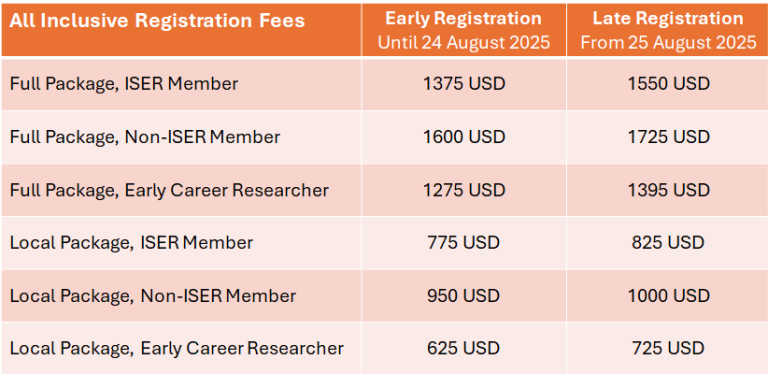Select the Early Registration column header
Viewport: 768px width, 374px height.
[x=464, y=30]
